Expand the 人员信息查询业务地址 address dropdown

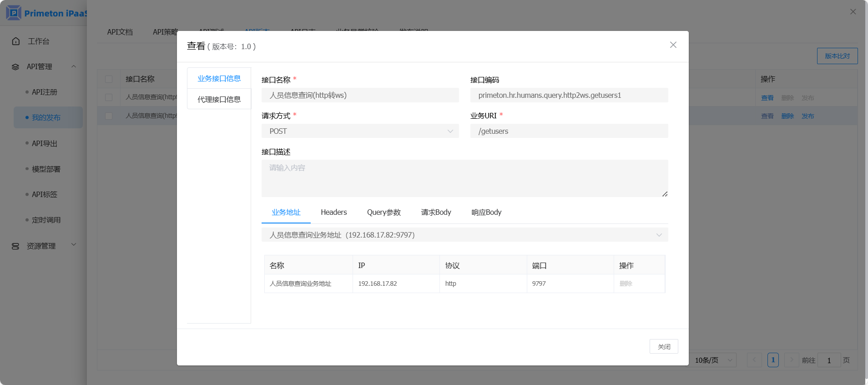(x=464, y=235)
